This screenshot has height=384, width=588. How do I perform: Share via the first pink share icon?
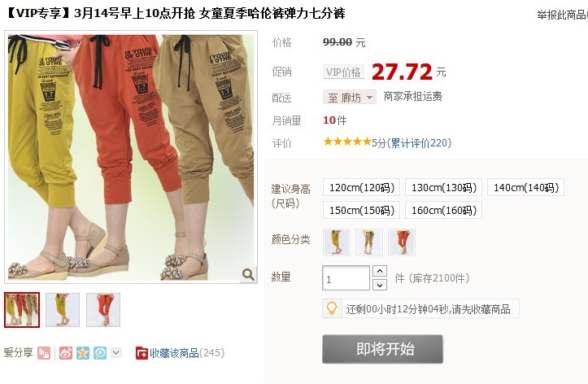pyautogui.click(x=44, y=353)
